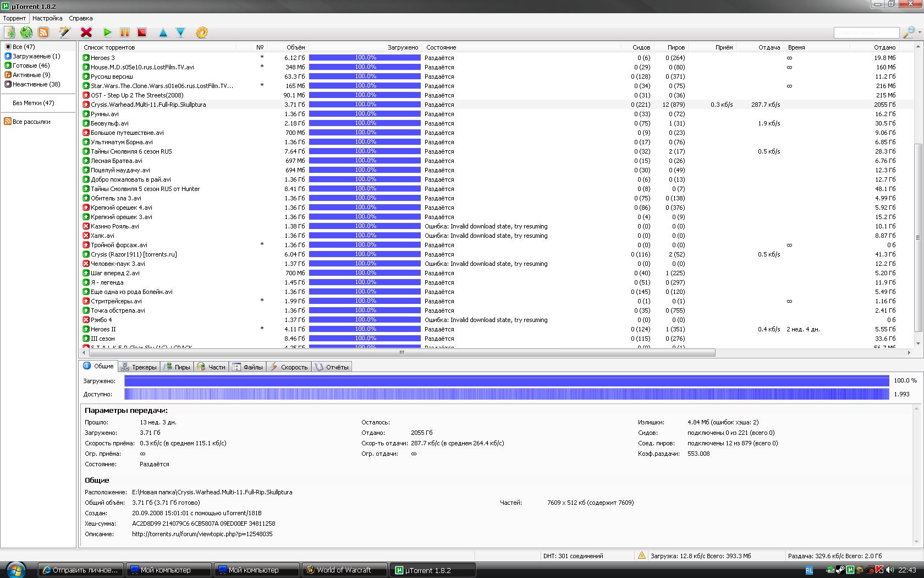
Task: Open the Справка menu
Action: [x=81, y=18]
